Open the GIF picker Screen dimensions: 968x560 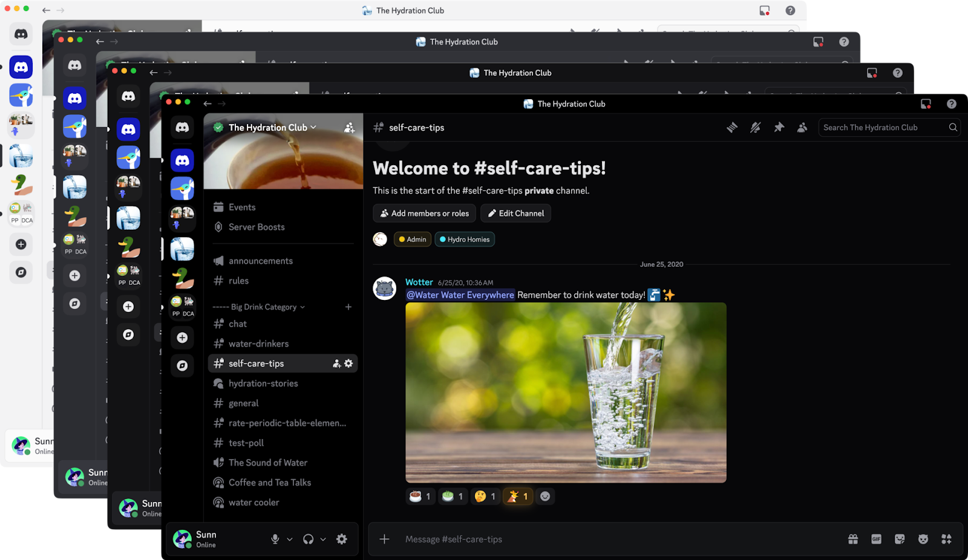point(875,538)
